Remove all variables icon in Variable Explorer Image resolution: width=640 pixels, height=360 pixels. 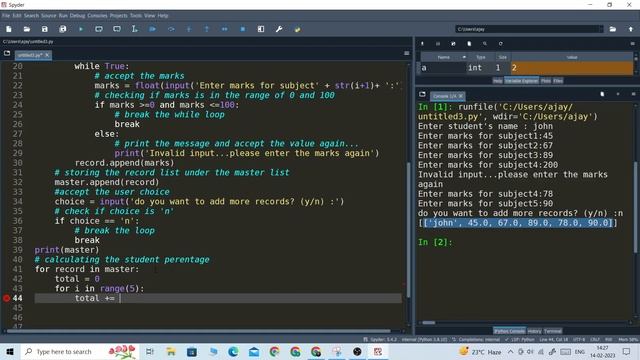(x=469, y=44)
